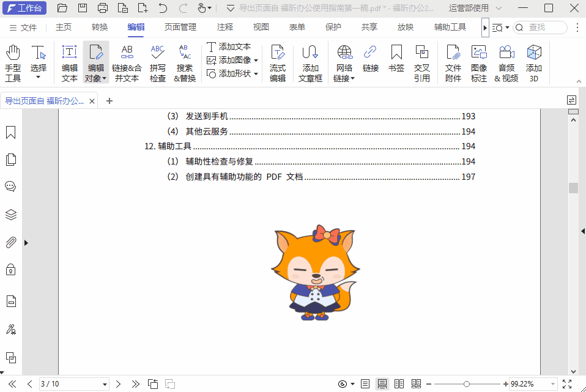Open the 拼写检查 tool
Image resolution: width=586 pixels, height=392 pixels.
pyautogui.click(x=158, y=61)
